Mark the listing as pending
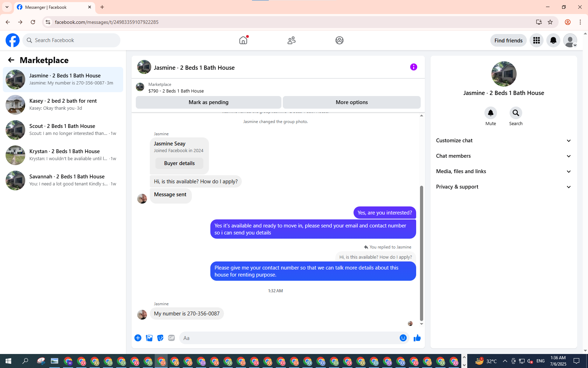This screenshot has height=368, width=588. coord(209,102)
